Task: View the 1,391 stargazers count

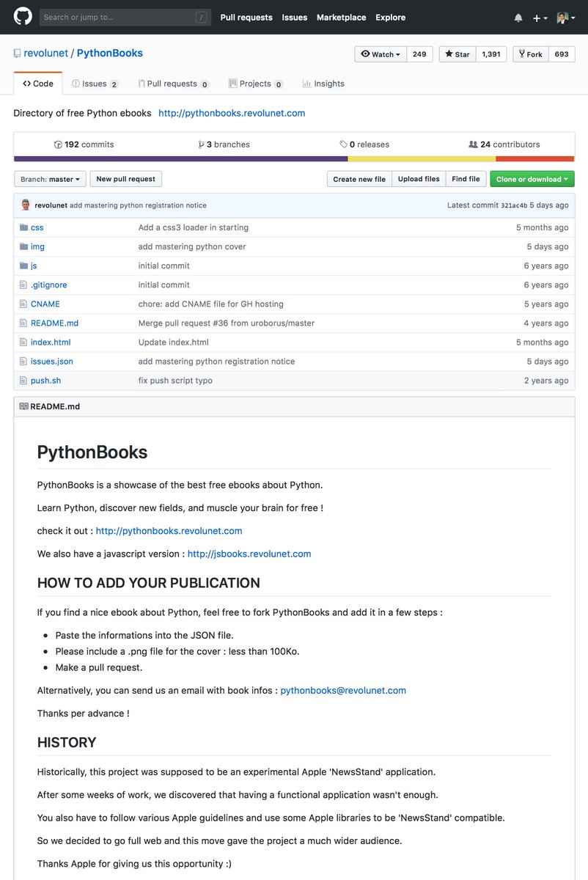Action: tap(491, 54)
